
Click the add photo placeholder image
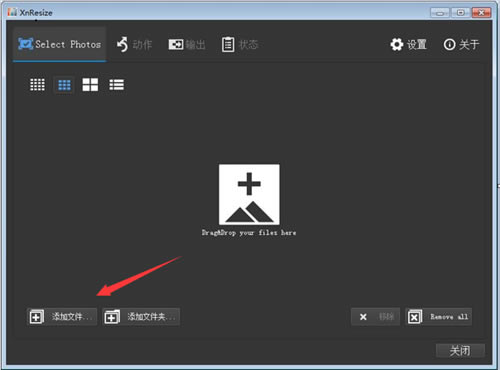click(x=249, y=194)
